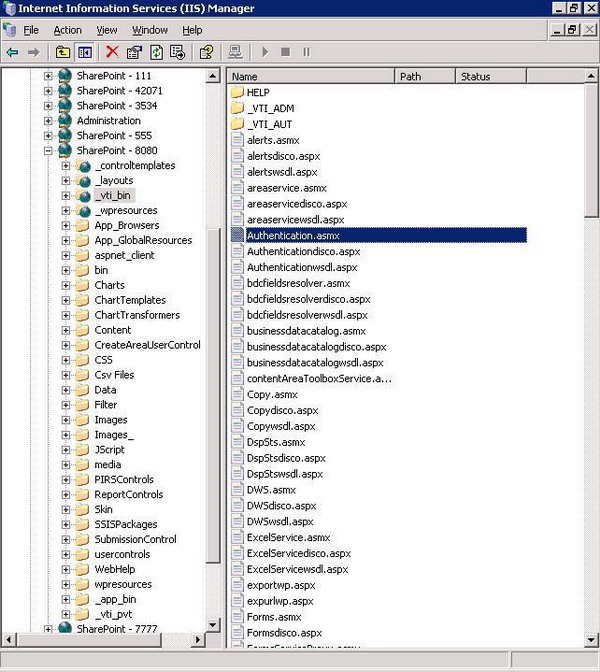Click file list scroll up arrow
This screenshot has width=600, height=672.
(x=591, y=76)
